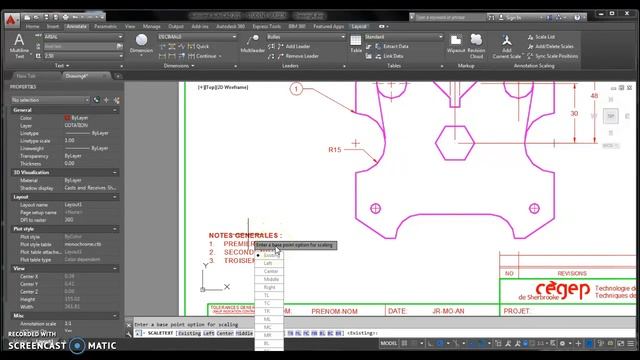The height and width of the screenshot is (360, 640).
Task: Toggle PickAdd icon in Properties panel
Action: pyautogui.click(x=96, y=100)
